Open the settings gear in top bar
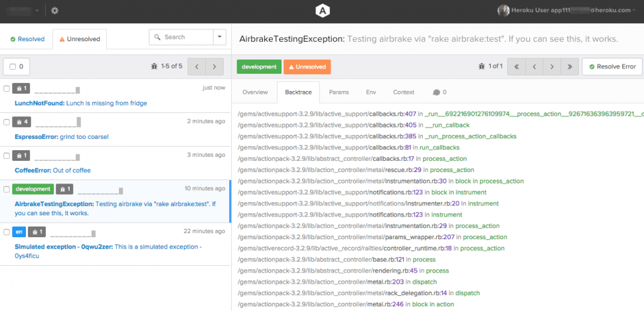The width and height of the screenshot is (644, 311). pos(54,11)
